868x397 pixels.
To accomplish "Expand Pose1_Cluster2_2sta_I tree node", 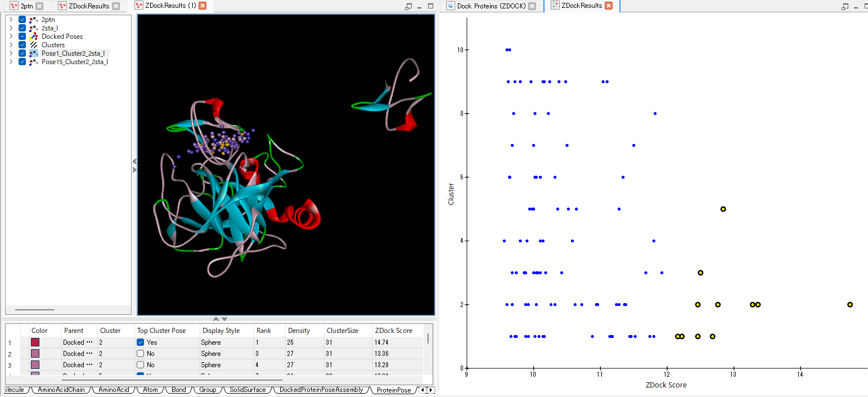I will pyautogui.click(x=11, y=53).
